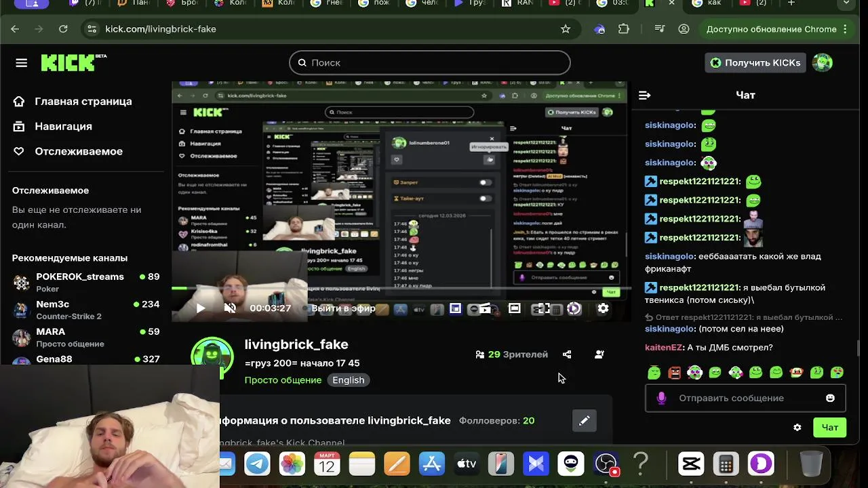Screen dimensions: 868x488
Task: Open Отслеживаемое in the sidebar
Action: (x=79, y=151)
